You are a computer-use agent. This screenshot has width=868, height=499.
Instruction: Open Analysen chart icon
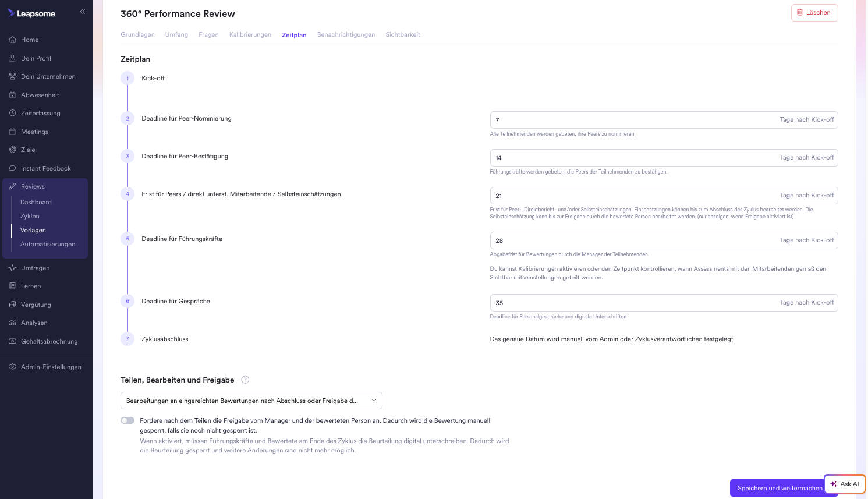click(x=12, y=323)
